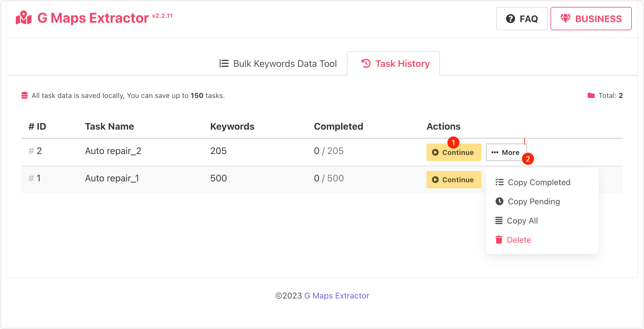Screen dimensions: 644x329
Task: Click the v2.2.11 version label
Action: pyautogui.click(x=162, y=16)
